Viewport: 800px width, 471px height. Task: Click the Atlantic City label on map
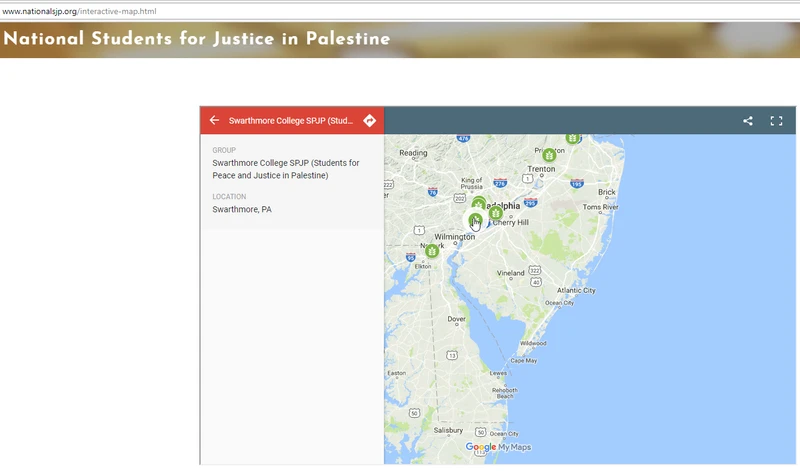576,290
